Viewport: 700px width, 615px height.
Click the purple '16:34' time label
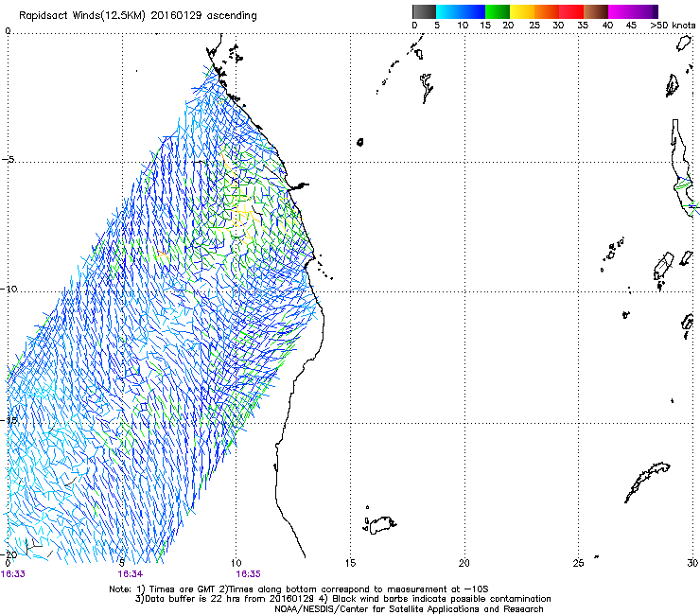131,574
